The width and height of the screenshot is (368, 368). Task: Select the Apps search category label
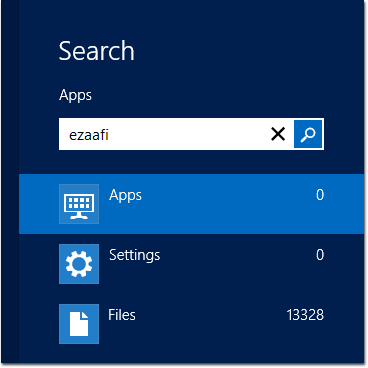(x=125, y=195)
